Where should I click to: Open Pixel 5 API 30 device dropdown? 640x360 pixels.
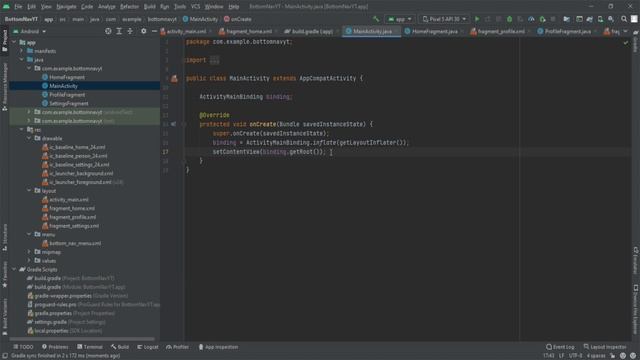click(444, 19)
